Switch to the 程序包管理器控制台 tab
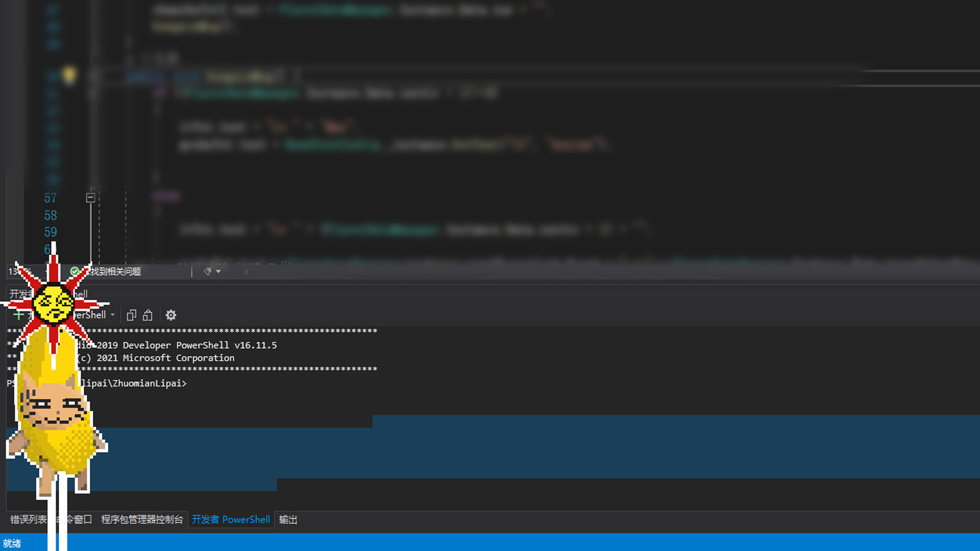The width and height of the screenshot is (980, 551). coord(142,519)
